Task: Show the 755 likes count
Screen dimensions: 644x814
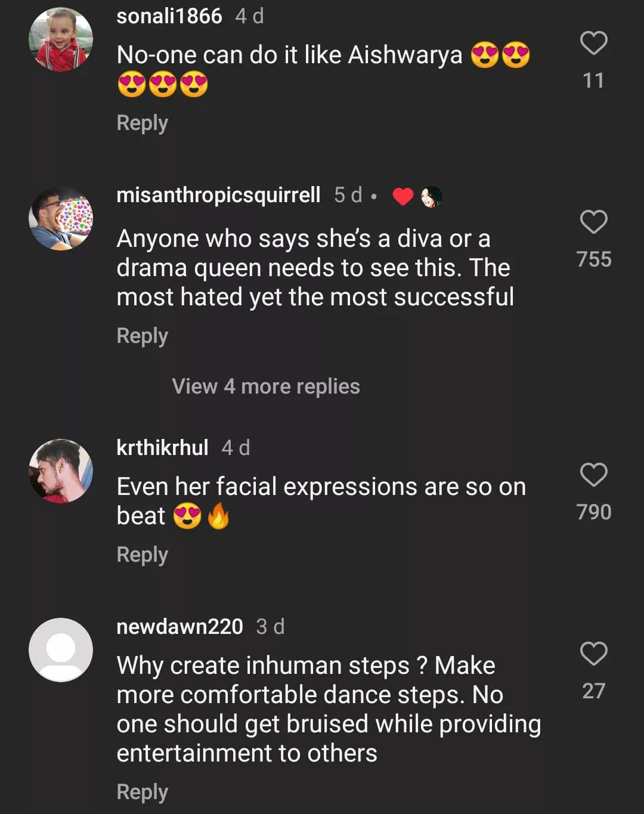Action: pos(593,259)
